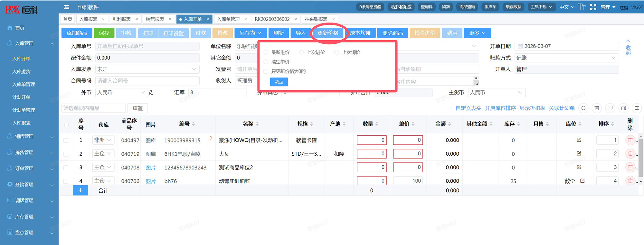This screenshot has height=245, width=644.
Task: Click the copy icon next to the toolbar trash
Action: pos(610,108)
